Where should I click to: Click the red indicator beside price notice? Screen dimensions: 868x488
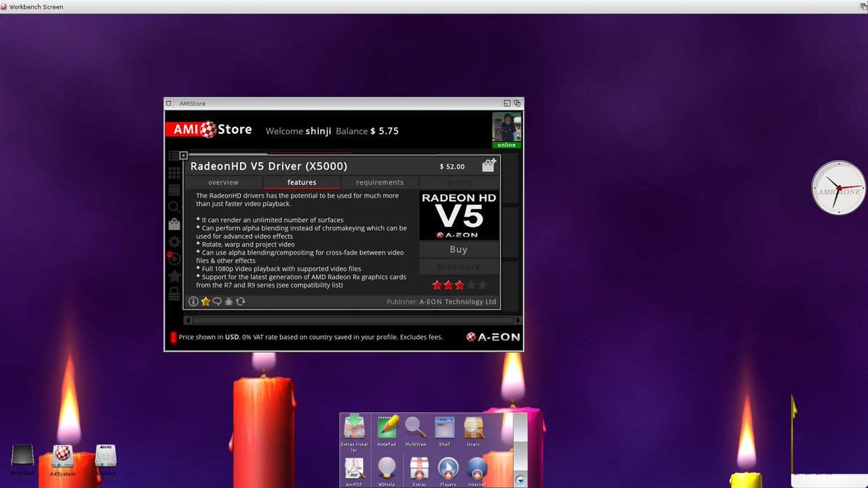[174, 338]
